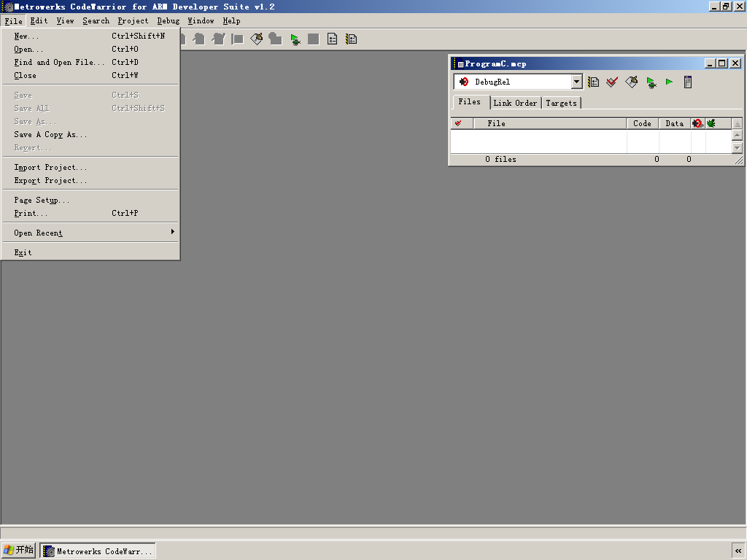Click the CodeWarrior gear icon in main title bar
The image size is (747, 560).
point(7,7)
